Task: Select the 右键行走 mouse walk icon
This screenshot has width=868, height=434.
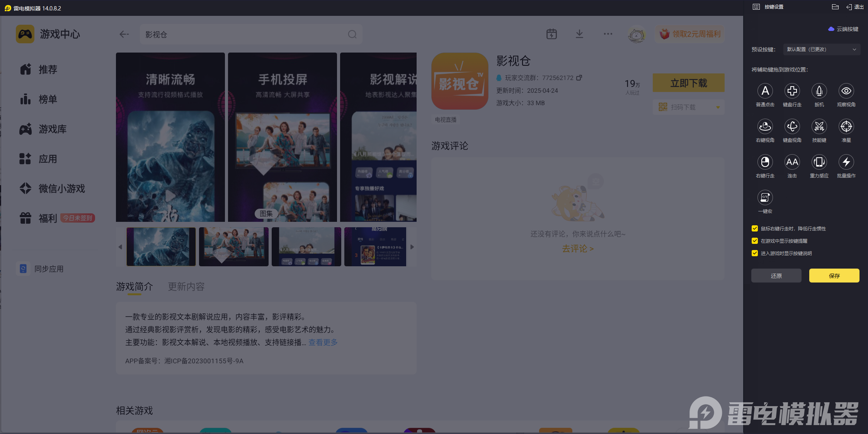Action: coord(765,162)
